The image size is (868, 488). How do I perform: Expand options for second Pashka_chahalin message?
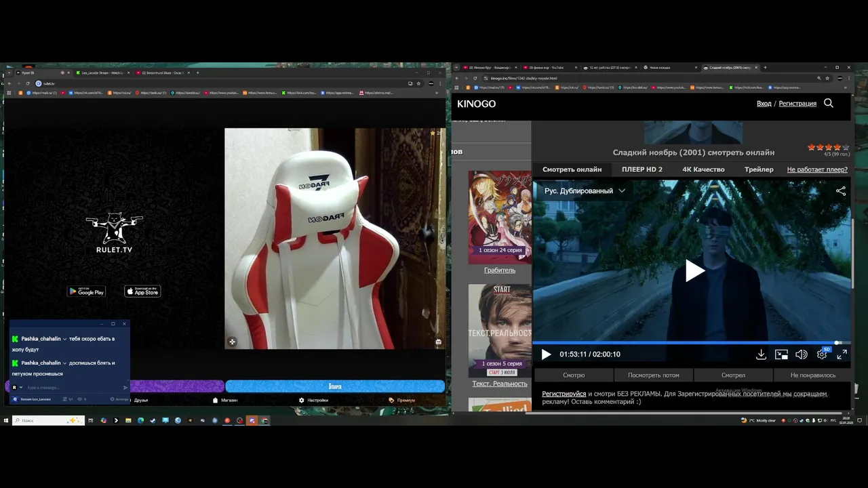(x=64, y=363)
